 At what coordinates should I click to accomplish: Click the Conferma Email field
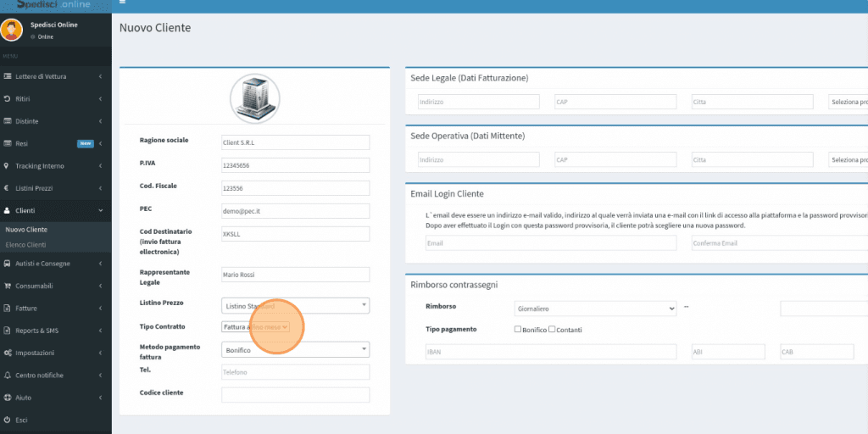780,243
